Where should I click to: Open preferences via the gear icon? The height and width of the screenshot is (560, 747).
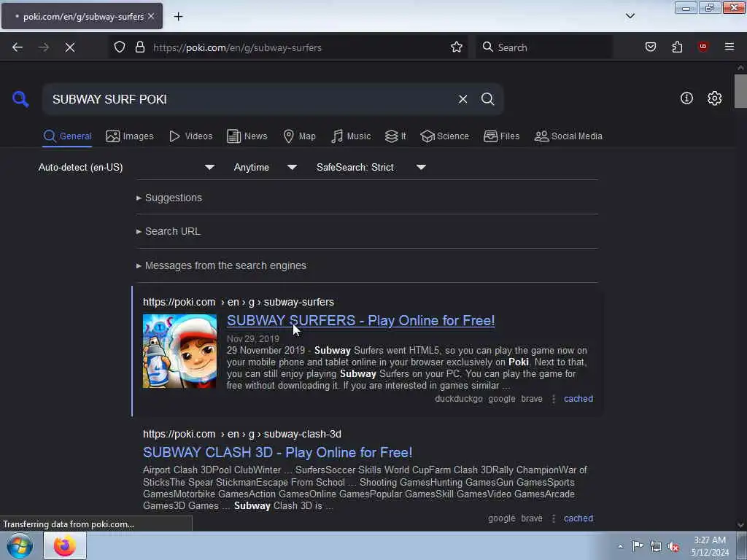point(714,98)
